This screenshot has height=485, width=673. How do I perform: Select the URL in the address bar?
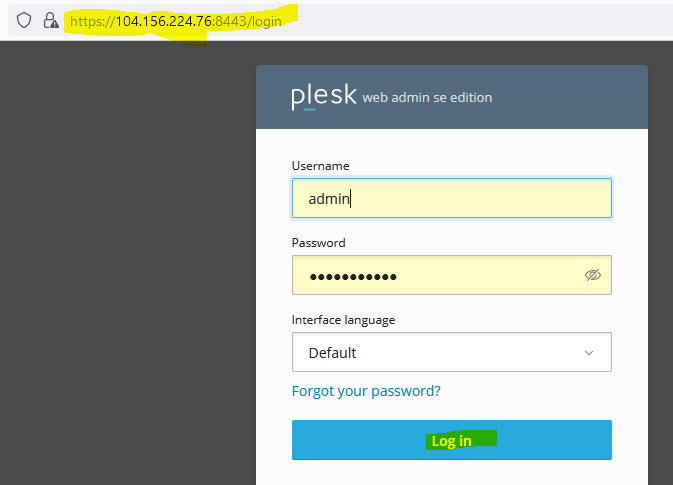click(176, 21)
